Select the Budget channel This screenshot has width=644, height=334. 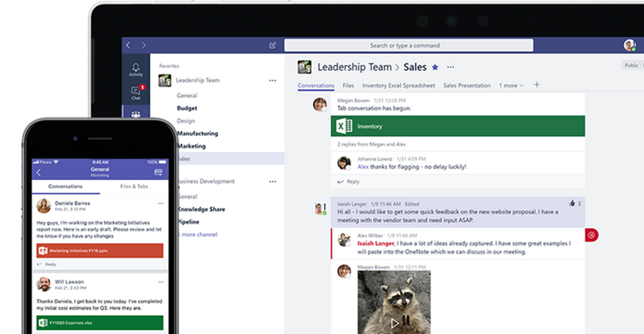tap(187, 108)
